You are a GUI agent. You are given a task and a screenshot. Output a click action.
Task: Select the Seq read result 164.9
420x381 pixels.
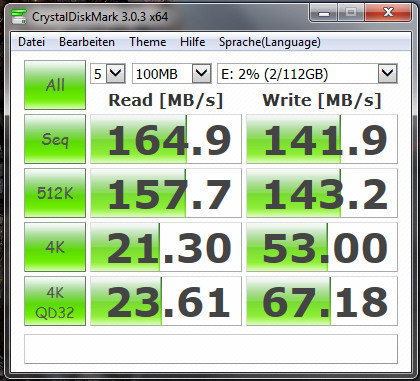coord(166,139)
